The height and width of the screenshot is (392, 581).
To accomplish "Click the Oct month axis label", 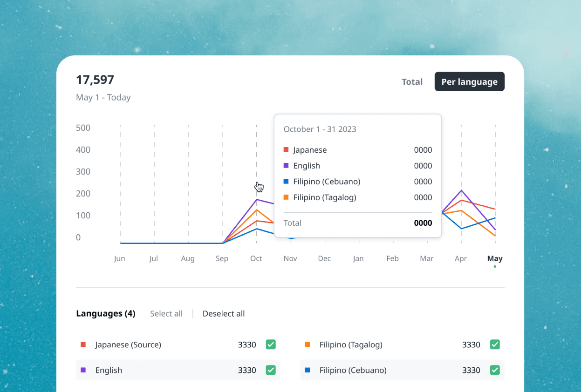I will [x=256, y=259].
